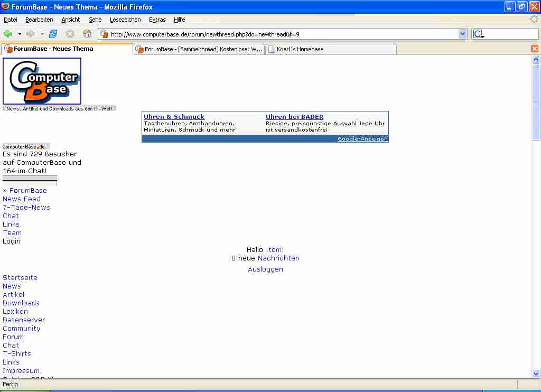Open the Uhren & Schmuck ad link
The image size is (541, 392).
pos(174,117)
